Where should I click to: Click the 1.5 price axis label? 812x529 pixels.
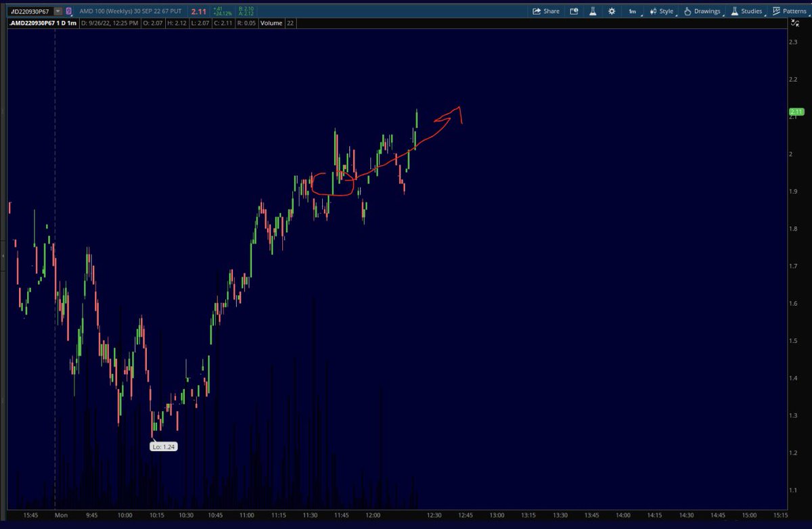pos(794,340)
